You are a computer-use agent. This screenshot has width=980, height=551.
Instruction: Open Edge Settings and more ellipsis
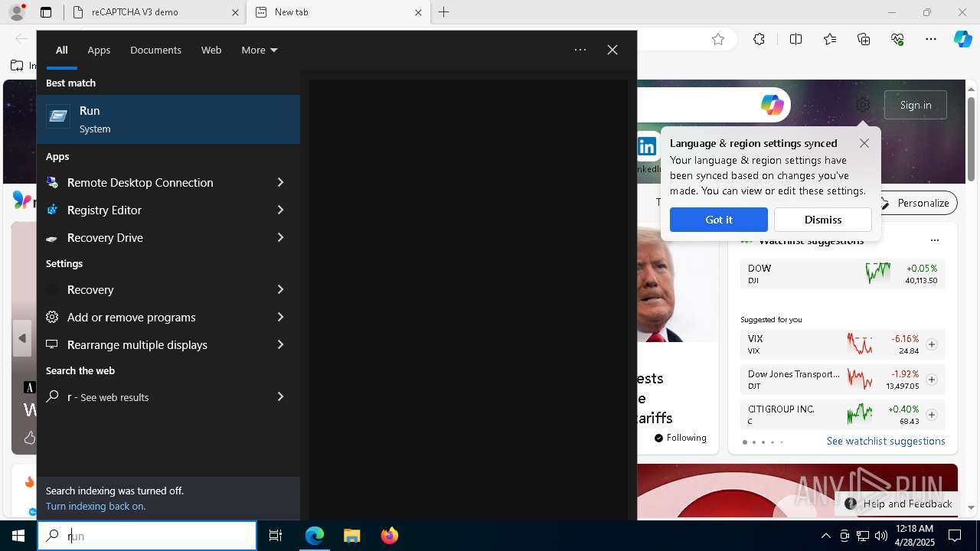point(931,40)
